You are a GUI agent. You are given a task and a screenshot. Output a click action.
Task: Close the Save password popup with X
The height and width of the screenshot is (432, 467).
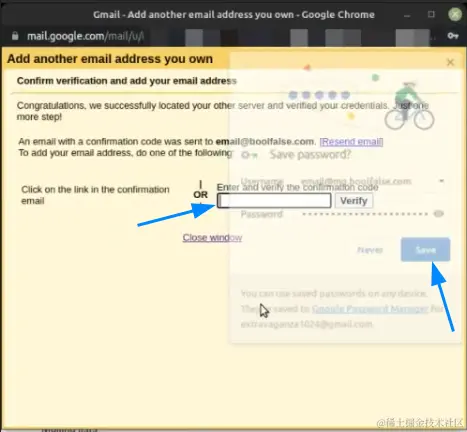click(450, 62)
